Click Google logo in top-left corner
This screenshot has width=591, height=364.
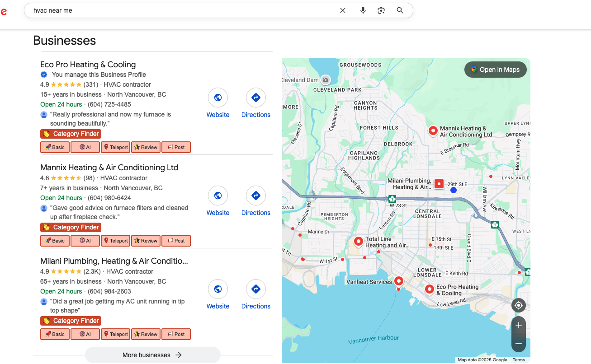4,11
